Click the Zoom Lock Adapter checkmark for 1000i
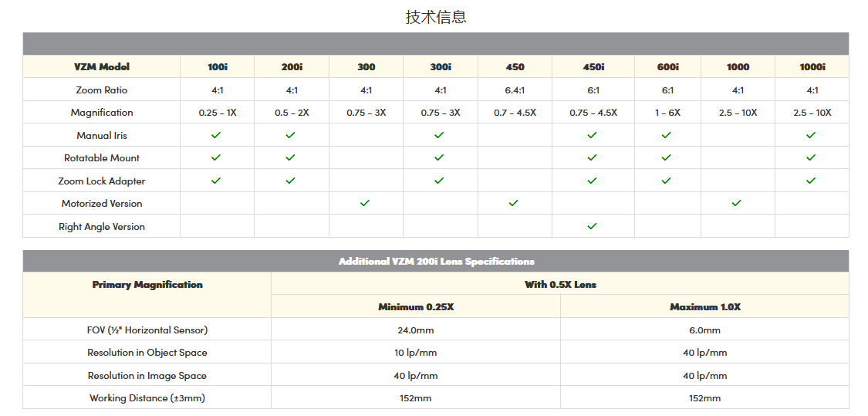Image resolution: width=868 pixels, height=416 pixels. [x=810, y=181]
